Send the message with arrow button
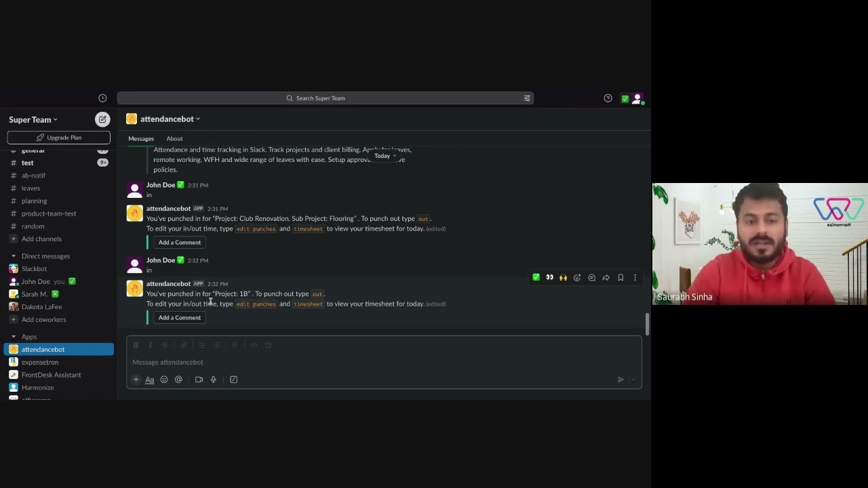 (x=620, y=380)
